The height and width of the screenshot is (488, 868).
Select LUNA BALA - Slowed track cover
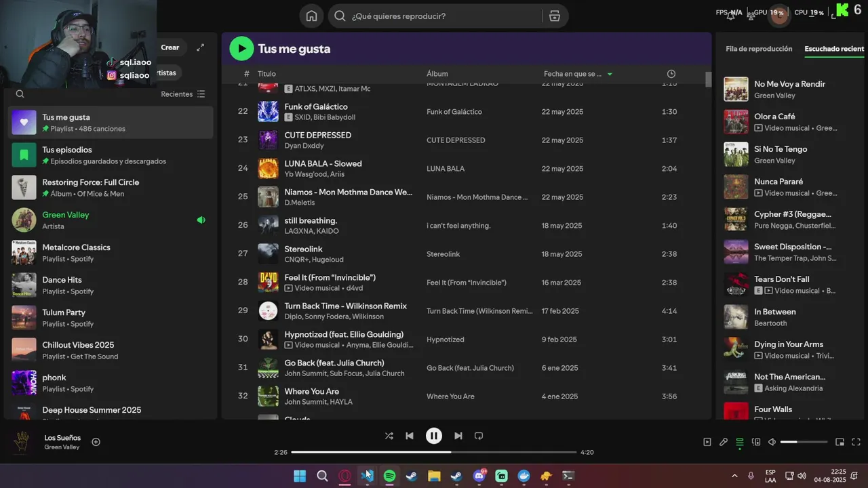tap(268, 169)
